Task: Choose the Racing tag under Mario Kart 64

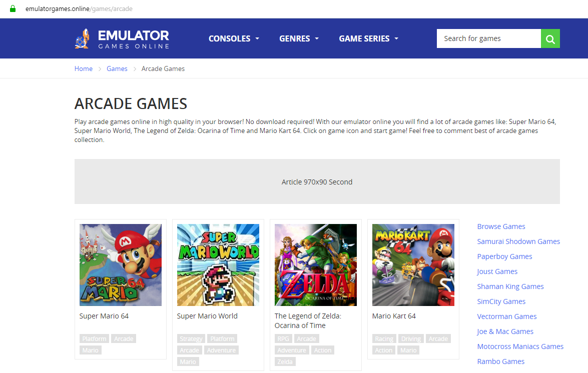Action: coord(384,339)
